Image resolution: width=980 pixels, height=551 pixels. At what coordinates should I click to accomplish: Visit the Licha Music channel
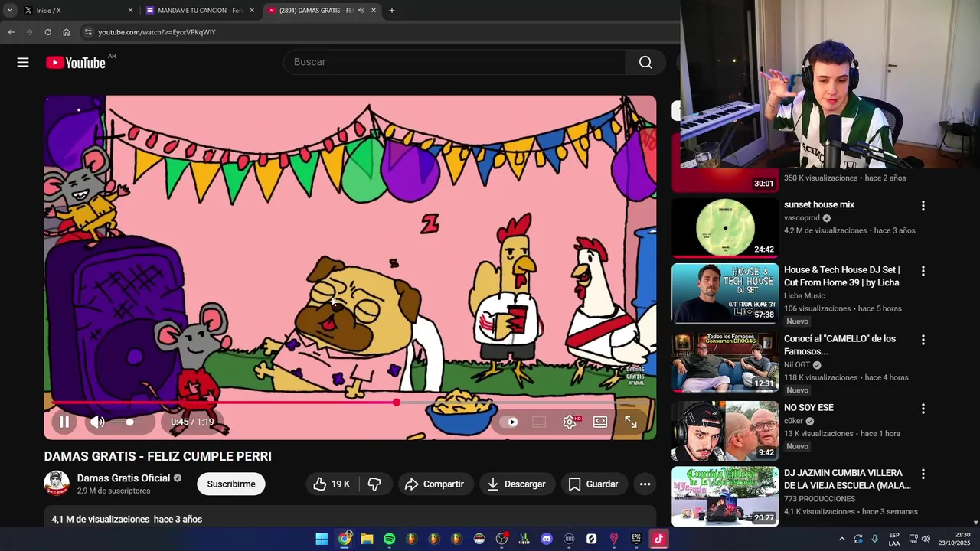coord(805,296)
